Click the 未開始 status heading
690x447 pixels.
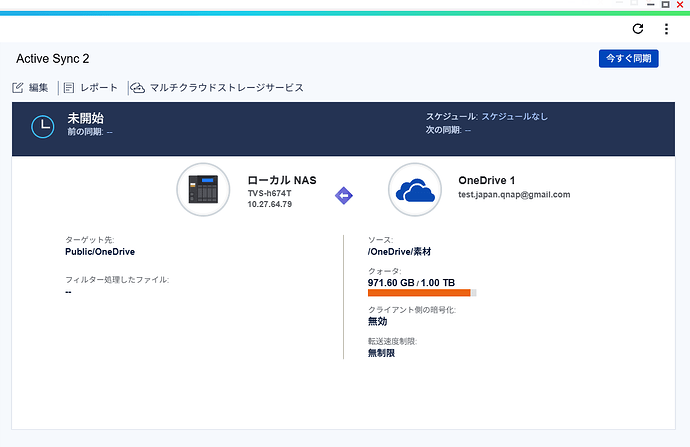click(85, 118)
